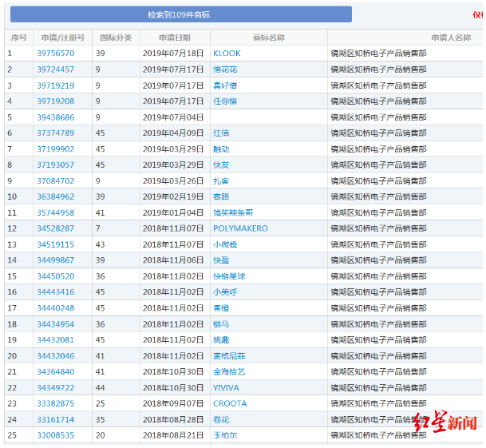Open the KLOOK trademark name link
The image size is (486, 448).
coord(227,54)
